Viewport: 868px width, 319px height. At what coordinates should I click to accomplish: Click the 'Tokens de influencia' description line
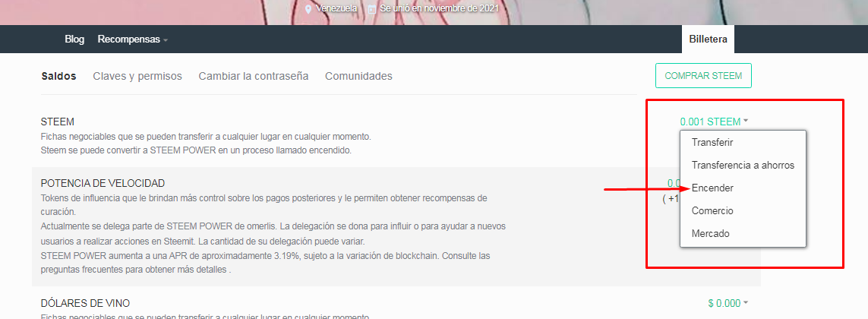click(264, 197)
